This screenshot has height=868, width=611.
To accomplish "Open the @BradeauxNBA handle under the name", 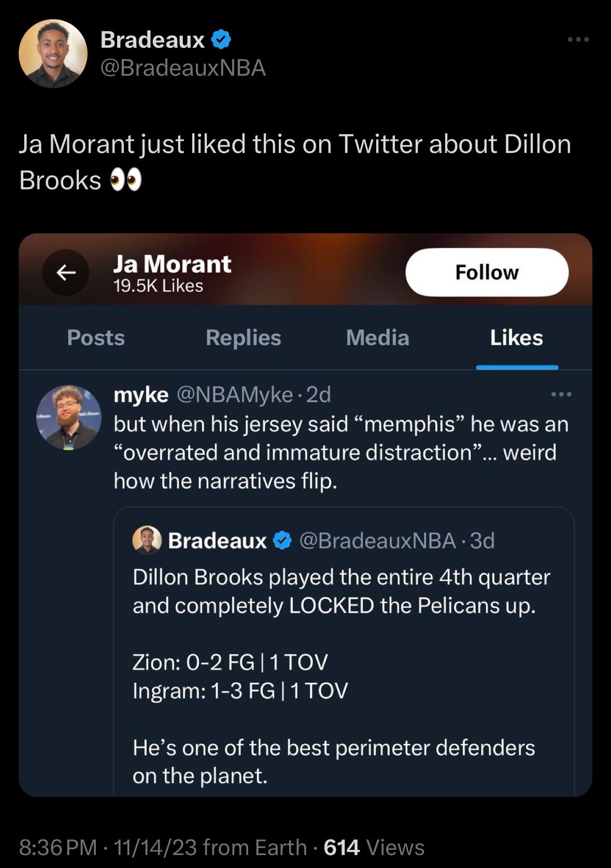I will coord(182,68).
